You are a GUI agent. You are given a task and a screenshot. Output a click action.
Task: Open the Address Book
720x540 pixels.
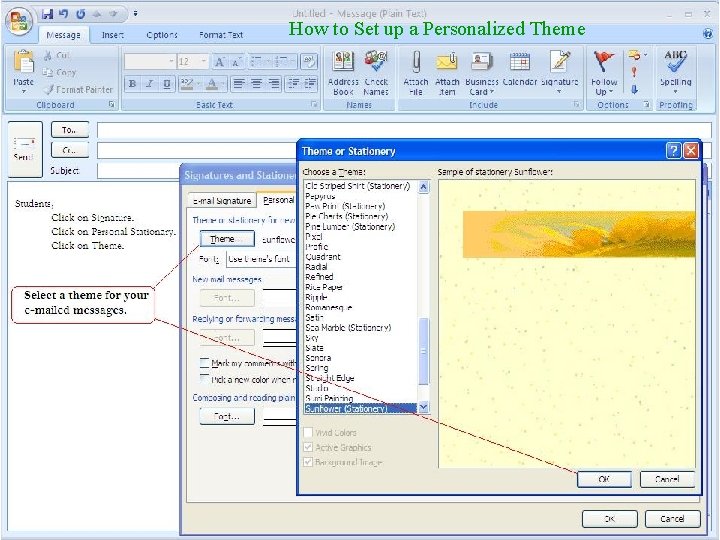[343, 73]
